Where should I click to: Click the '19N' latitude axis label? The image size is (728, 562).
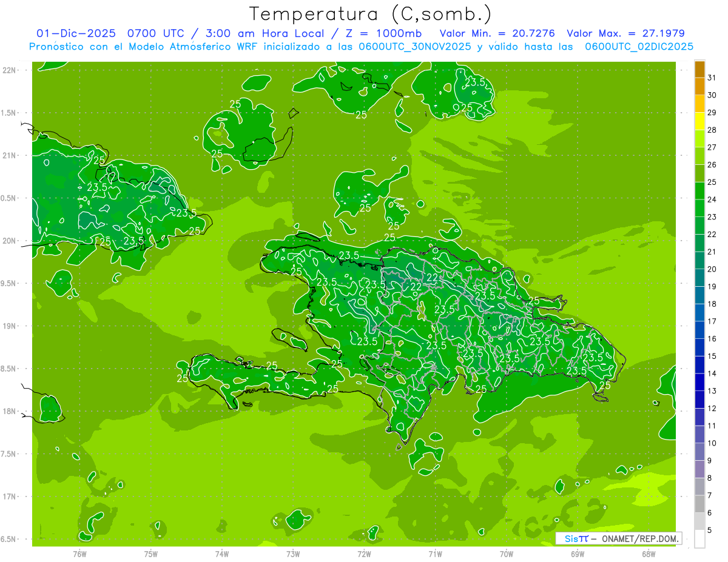click(x=9, y=326)
